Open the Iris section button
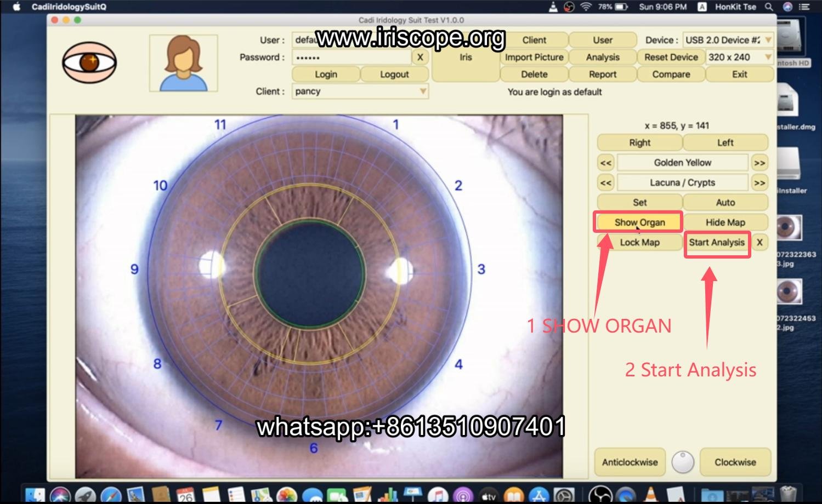The width and height of the screenshot is (822, 504). click(x=466, y=57)
